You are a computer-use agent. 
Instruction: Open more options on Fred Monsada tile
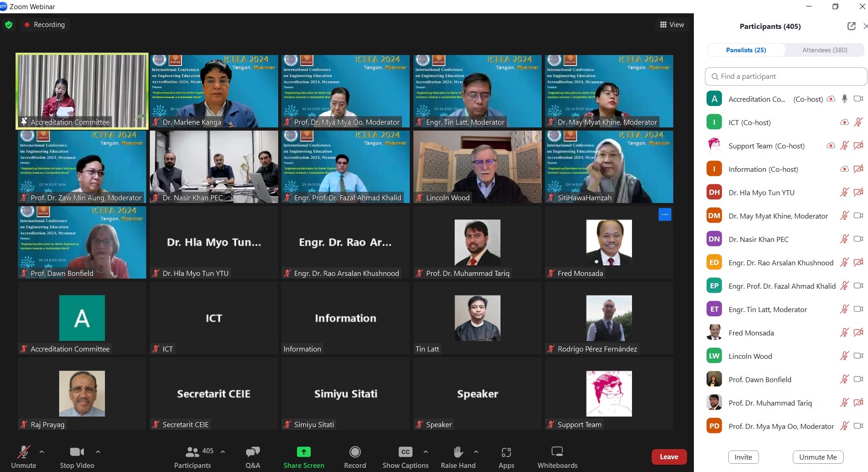pyautogui.click(x=665, y=214)
